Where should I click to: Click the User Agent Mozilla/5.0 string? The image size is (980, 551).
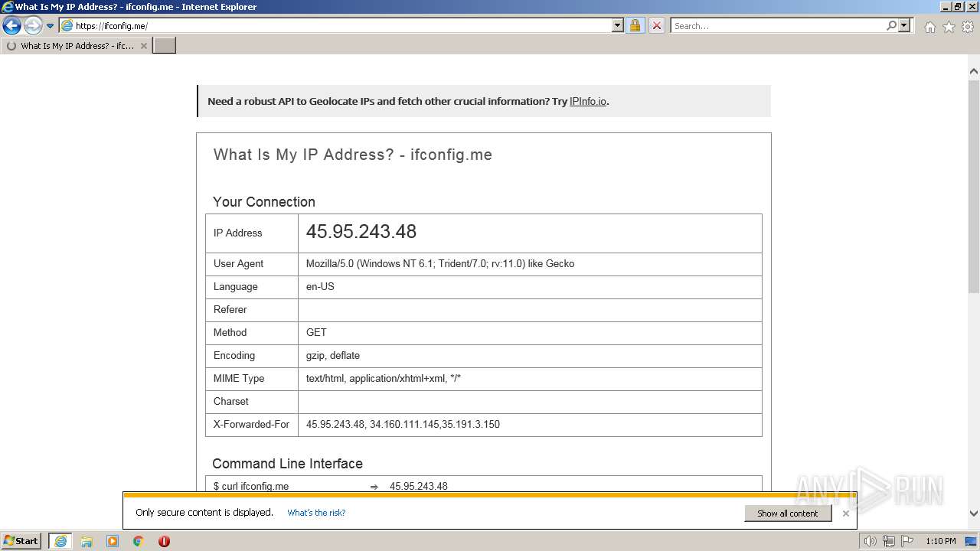coord(440,264)
